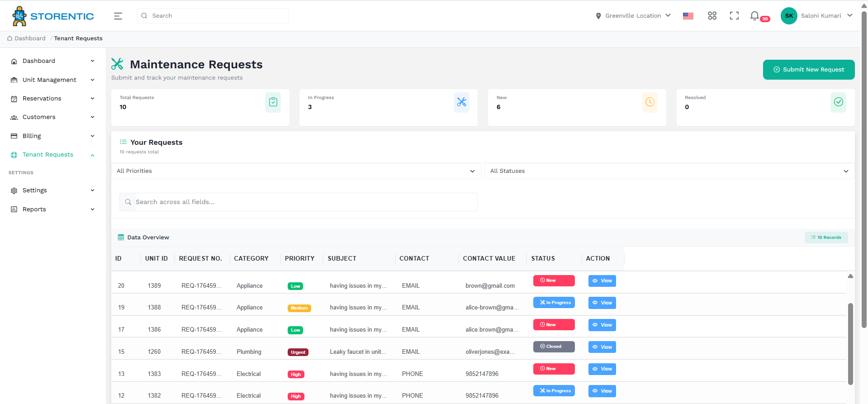The width and height of the screenshot is (868, 404).
Task: Click Maintenance Requests wrench heading icon
Action: (x=117, y=64)
